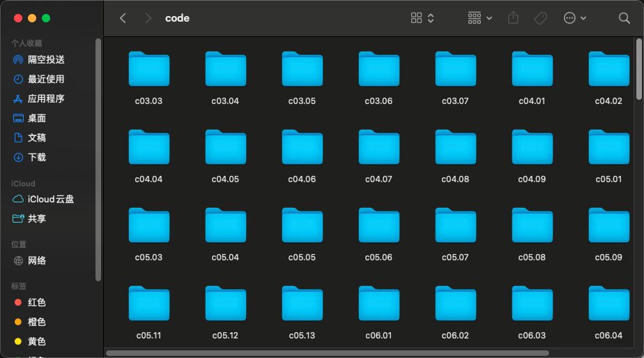Select iCloud云盘 in sidebar
The height and width of the screenshot is (358, 644).
point(50,200)
